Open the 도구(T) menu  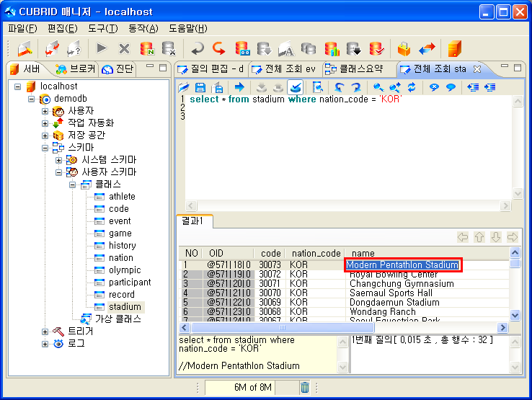pos(102,28)
